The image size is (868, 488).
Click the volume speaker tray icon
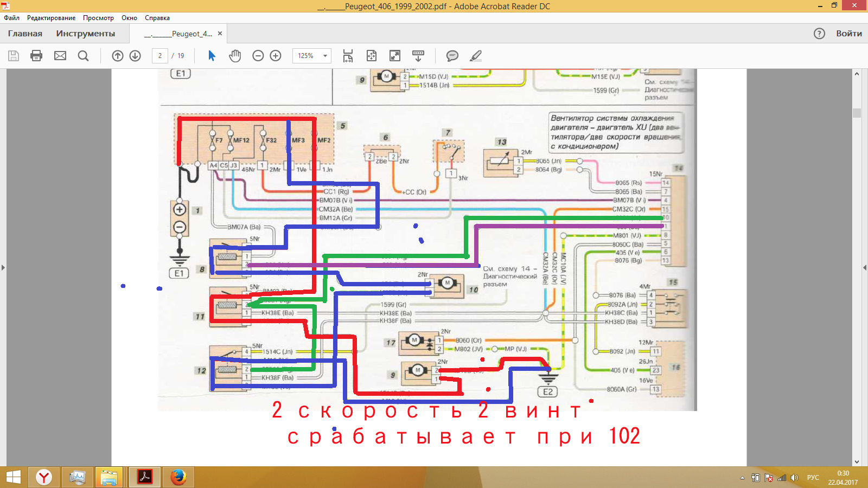(x=794, y=478)
